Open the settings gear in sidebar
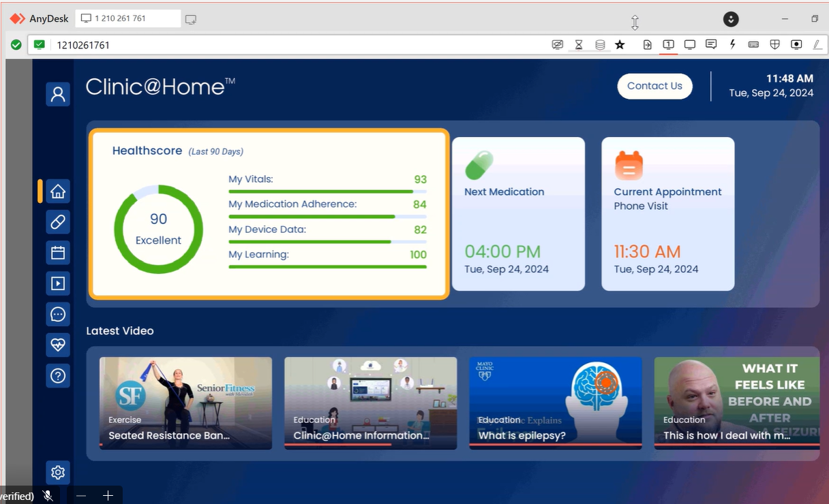The height and width of the screenshot is (504, 829). point(58,472)
